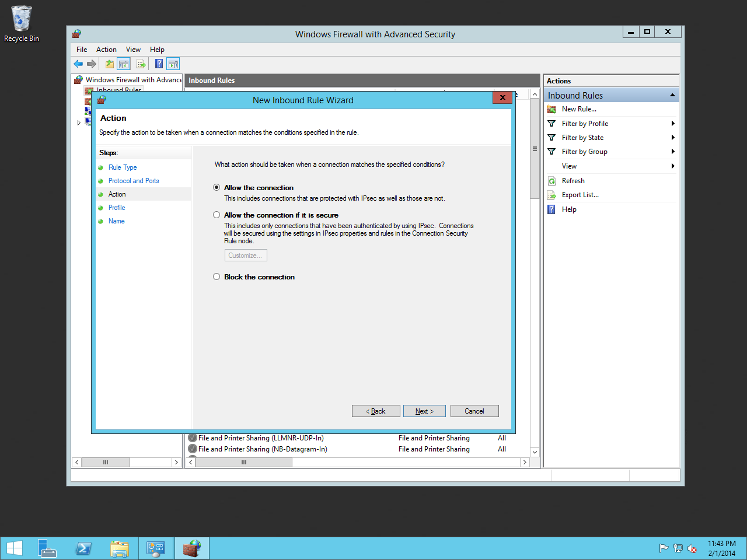Click the blue Help toolbar icon
The width and height of the screenshot is (747, 560).
tap(159, 64)
